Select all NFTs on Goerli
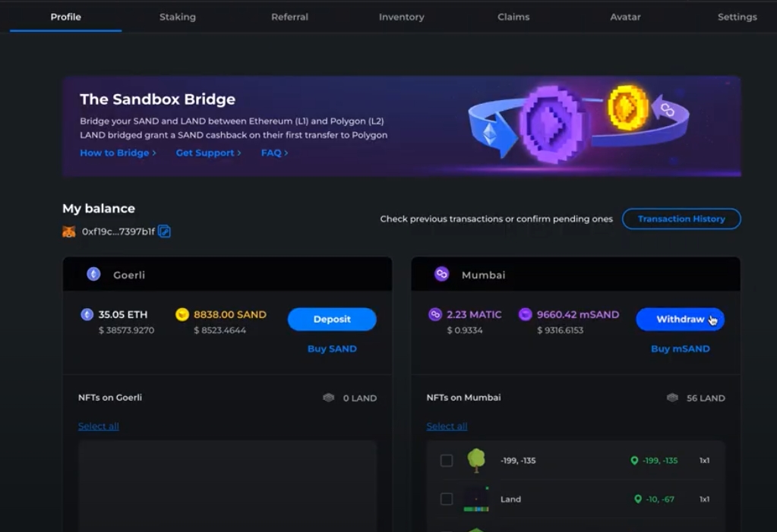This screenshot has height=532, width=777. (x=99, y=427)
